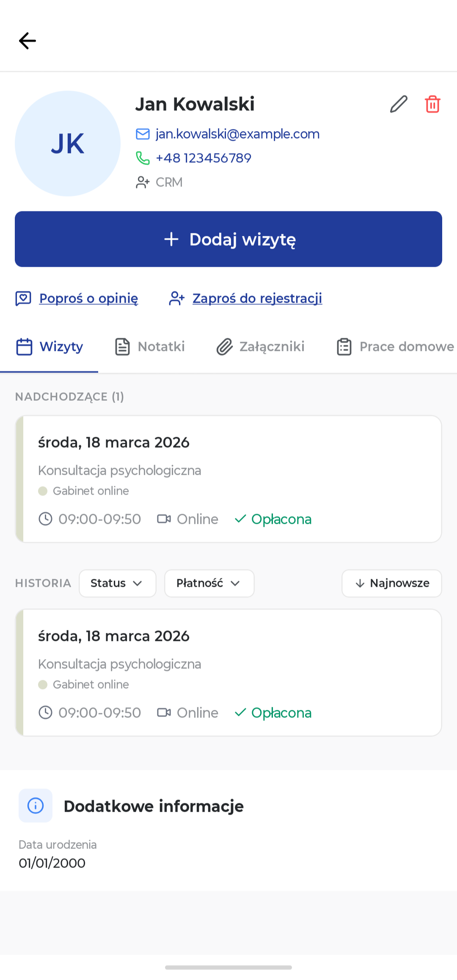Open the Poproś o opinię link
Screen dimensions: 457x980
pos(88,298)
